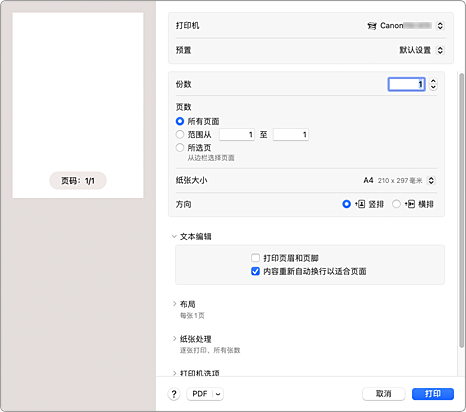Expand the 布局 layout section
The height and width of the screenshot is (412, 466).
coord(174,304)
